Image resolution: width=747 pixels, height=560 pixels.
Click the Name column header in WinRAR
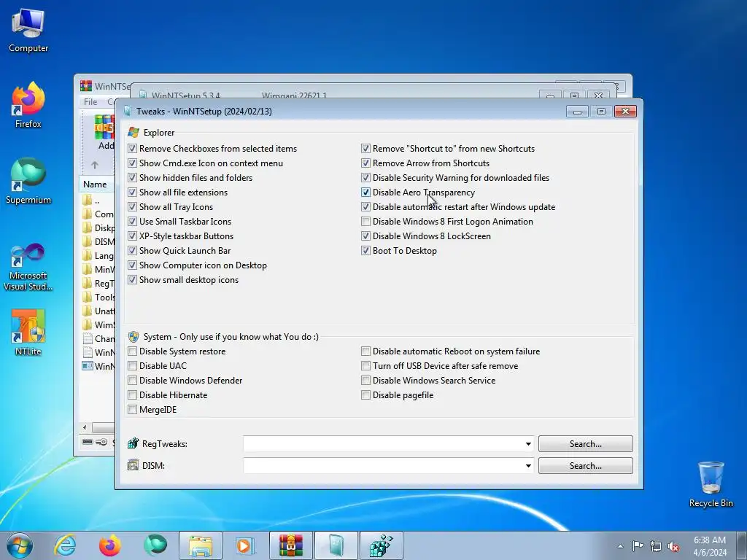coord(96,184)
